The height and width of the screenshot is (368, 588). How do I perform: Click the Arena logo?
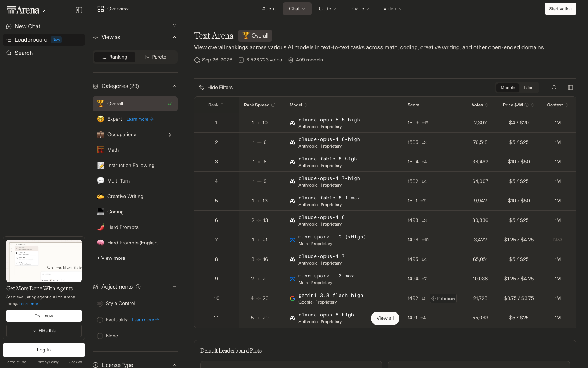coord(23,10)
